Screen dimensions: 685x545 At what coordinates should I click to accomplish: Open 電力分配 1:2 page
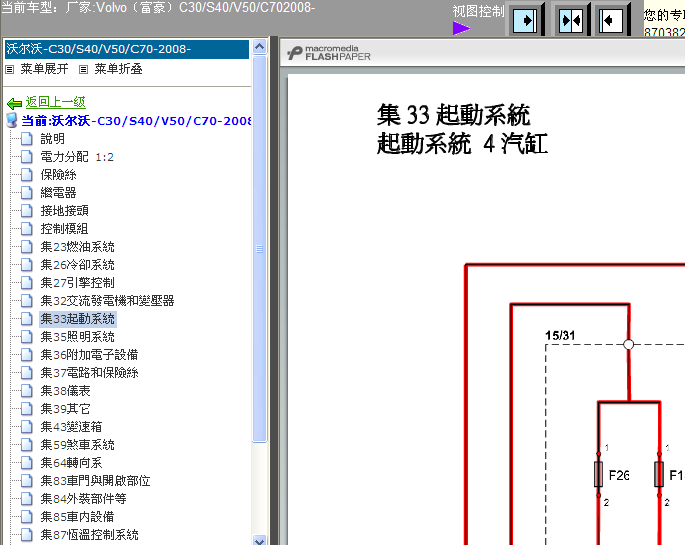77,157
